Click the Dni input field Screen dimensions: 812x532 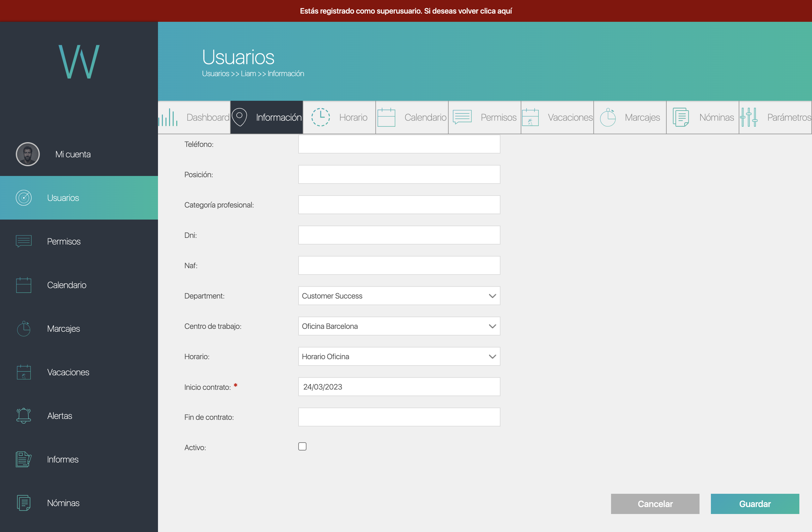click(399, 235)
